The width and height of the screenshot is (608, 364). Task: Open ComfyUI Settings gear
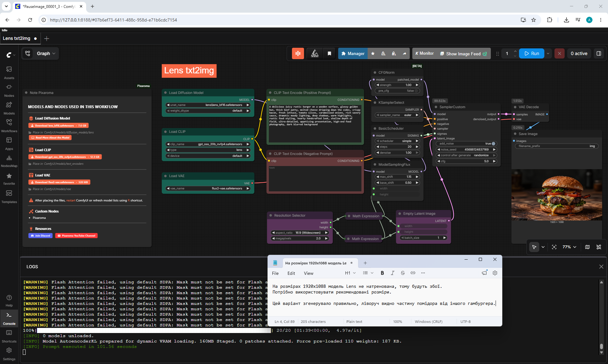[9, 354]
